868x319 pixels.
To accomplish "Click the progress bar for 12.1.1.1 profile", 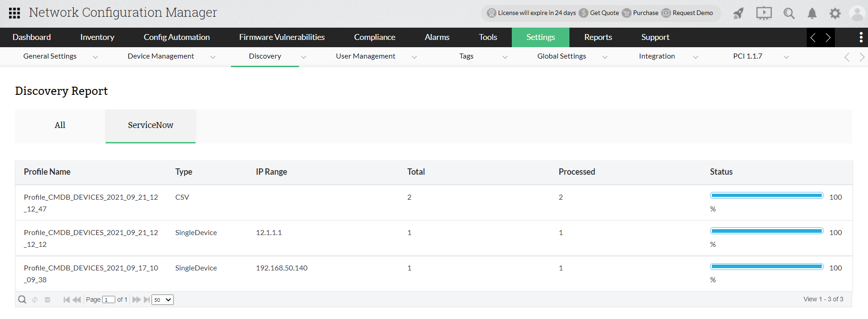I will (x=766, y=231).
